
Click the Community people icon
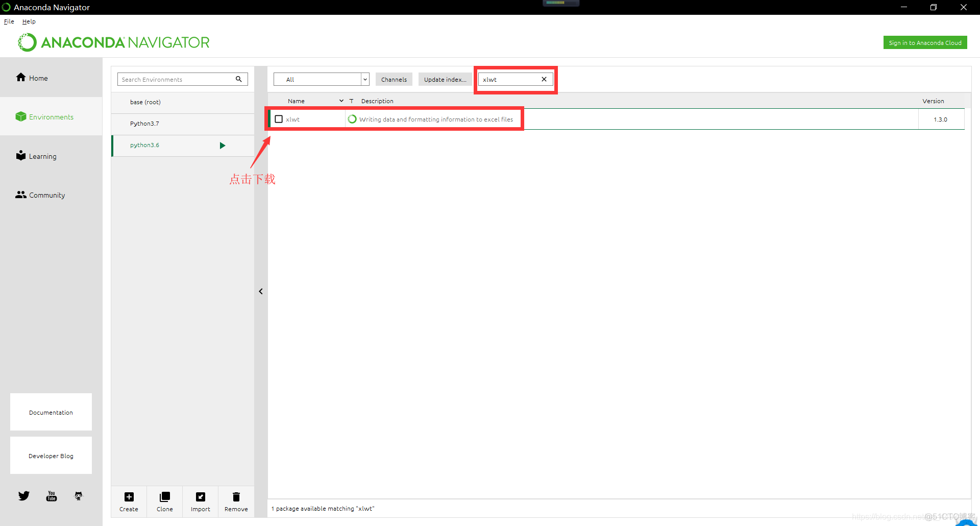click(x=21, y=195)
